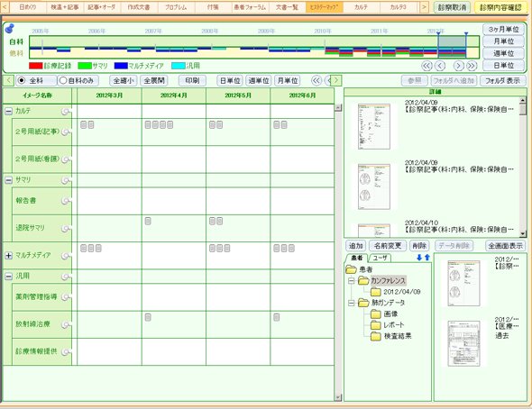
Task: Click the magnifier icon in the カルテ row
Action: 66,112
